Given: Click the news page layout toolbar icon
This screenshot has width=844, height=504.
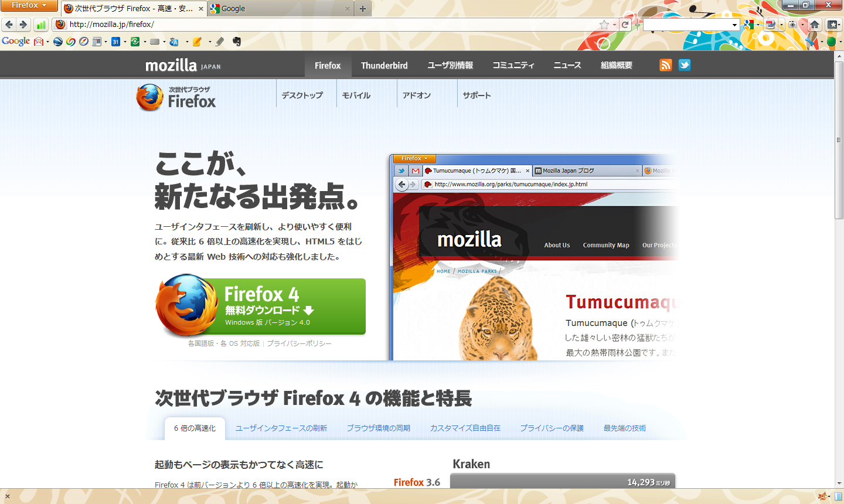Looking at the screenshot, I should tap(97, 42).
